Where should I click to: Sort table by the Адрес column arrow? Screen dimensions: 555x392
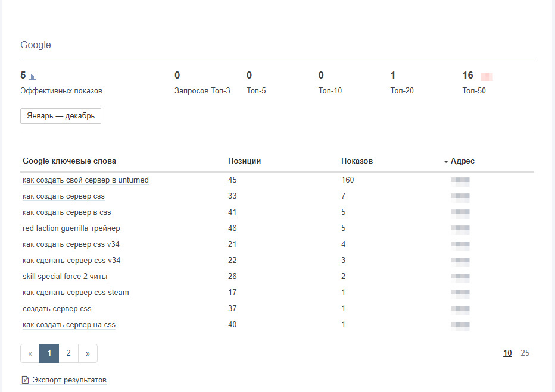(445, 162)
